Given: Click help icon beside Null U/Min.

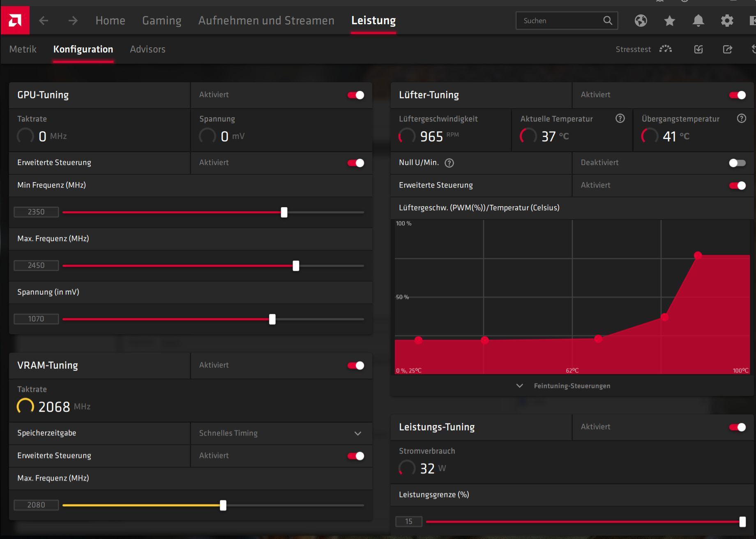Looking at the screenshot, I should coord(449,163).
